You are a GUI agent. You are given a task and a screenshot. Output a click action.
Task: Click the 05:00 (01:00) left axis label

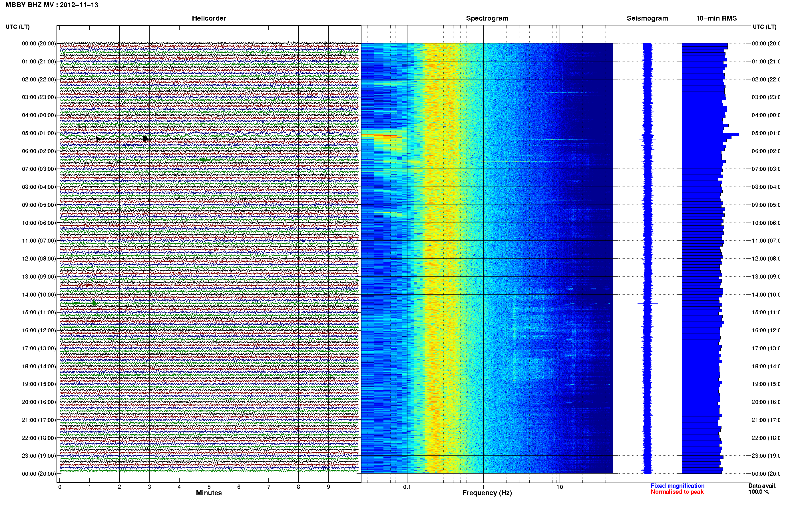pos(39,133)
